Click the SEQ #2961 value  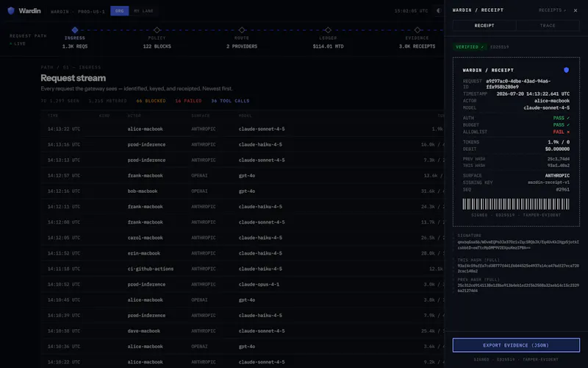pos(562,190)
